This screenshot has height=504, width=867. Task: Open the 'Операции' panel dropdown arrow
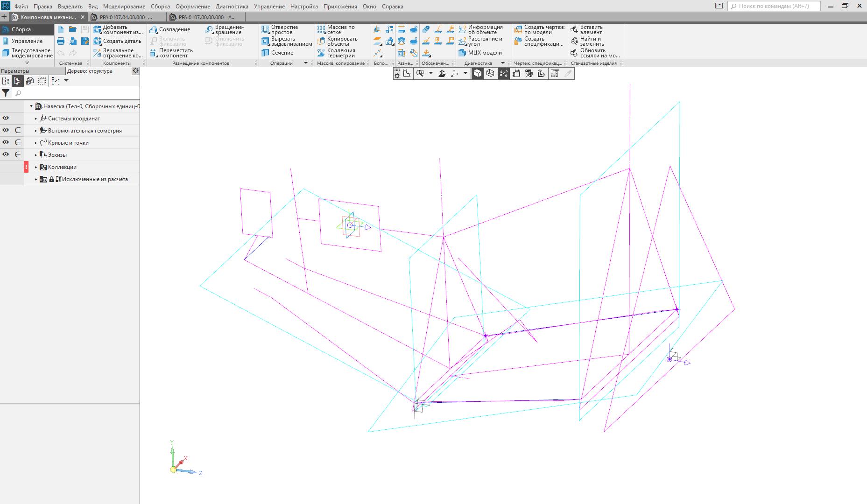pos(306,63)
